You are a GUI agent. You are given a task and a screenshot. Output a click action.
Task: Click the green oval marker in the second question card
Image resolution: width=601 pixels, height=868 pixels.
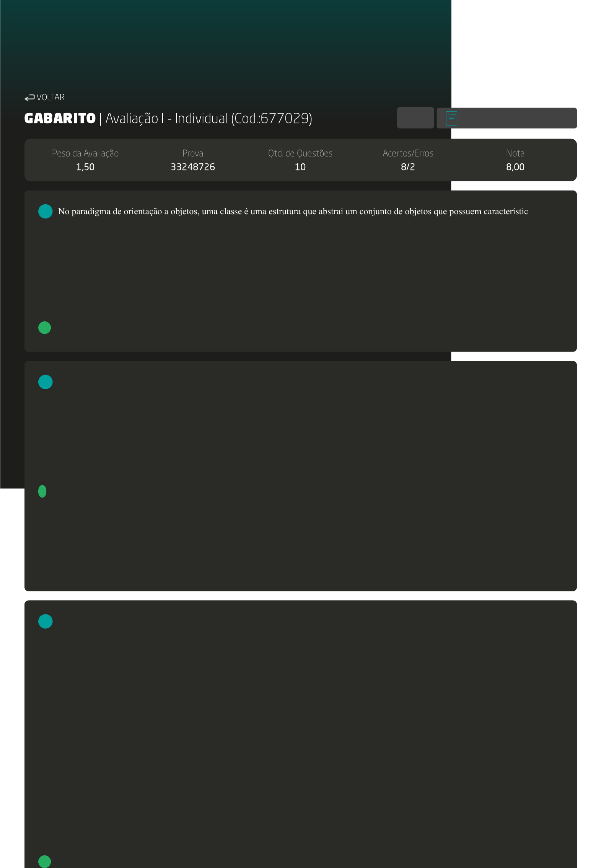coord(42,492)
